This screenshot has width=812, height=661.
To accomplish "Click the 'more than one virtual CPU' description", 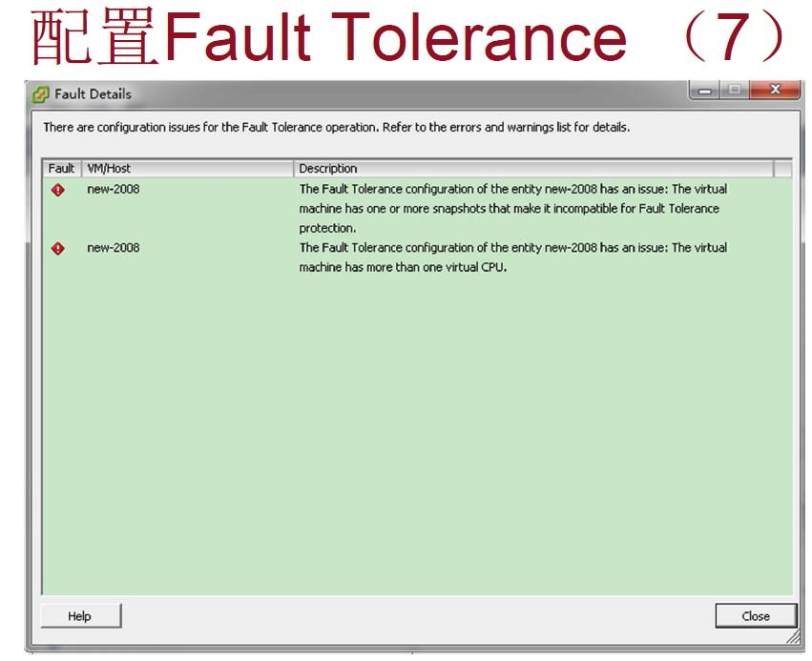I will 512,258.
